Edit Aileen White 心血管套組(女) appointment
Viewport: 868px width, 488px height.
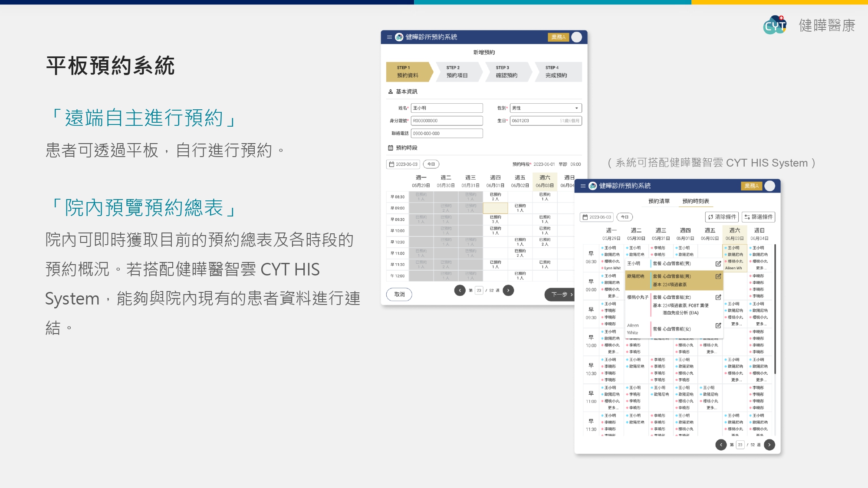click(x=718, y=325)
